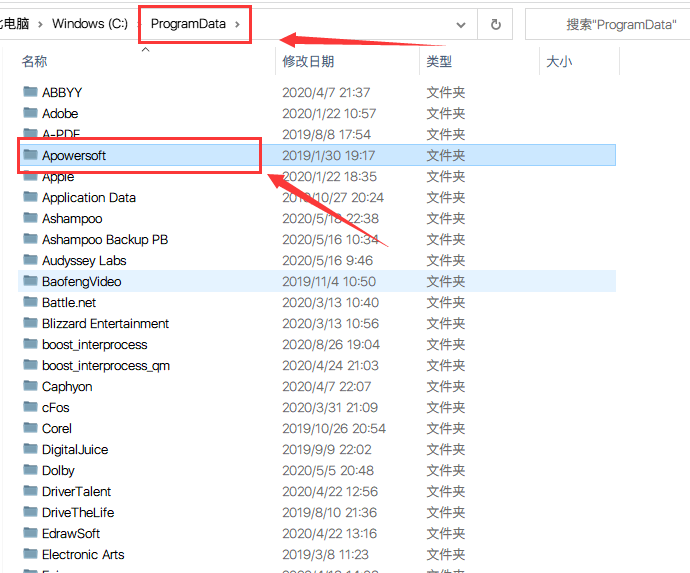Click the Adobe folder icon
The image size is (690, 573).
pyautogui.click(x=30, y=113)
